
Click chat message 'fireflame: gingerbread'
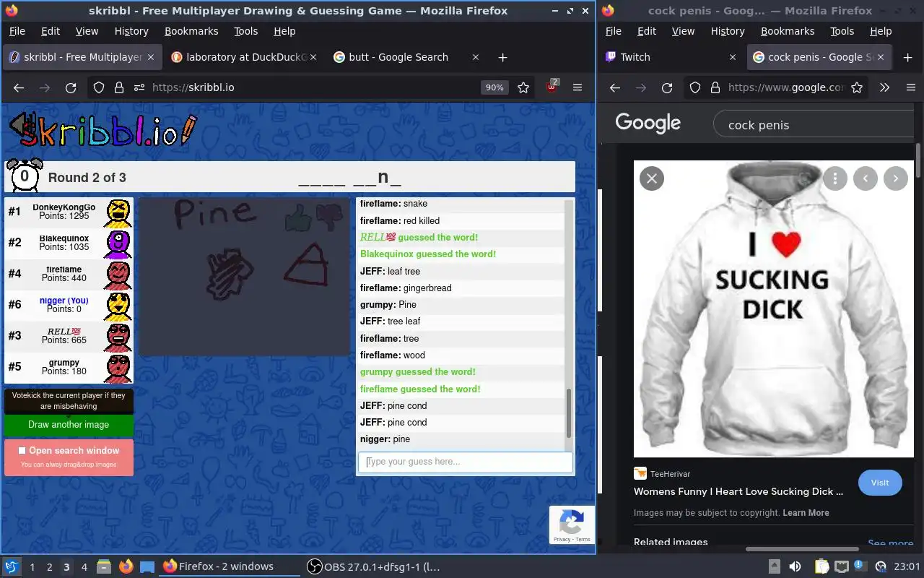[406, 288]
